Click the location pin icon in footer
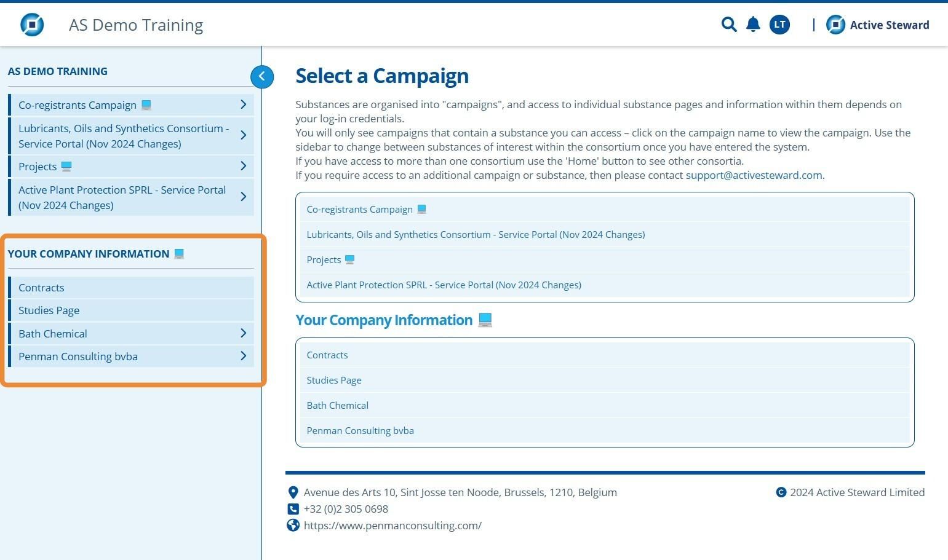Image resolution: width=948 pixels, height=560 pixels. (293, 492)
